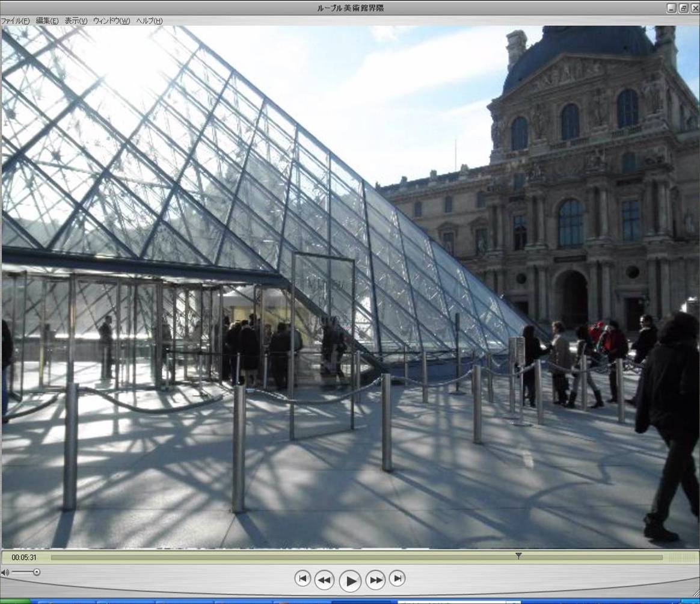Mute audio with the speaker icon
Viewport: 700px width, 604px height.
click(5, 572)
